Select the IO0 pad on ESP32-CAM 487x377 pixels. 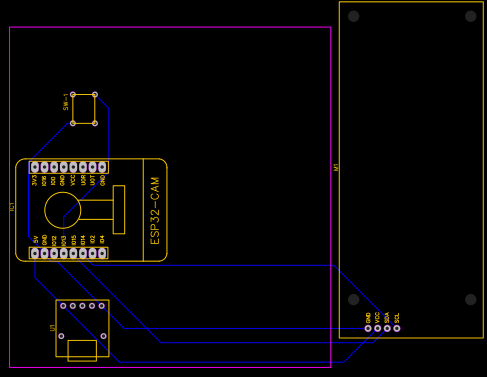pos(54,167)
